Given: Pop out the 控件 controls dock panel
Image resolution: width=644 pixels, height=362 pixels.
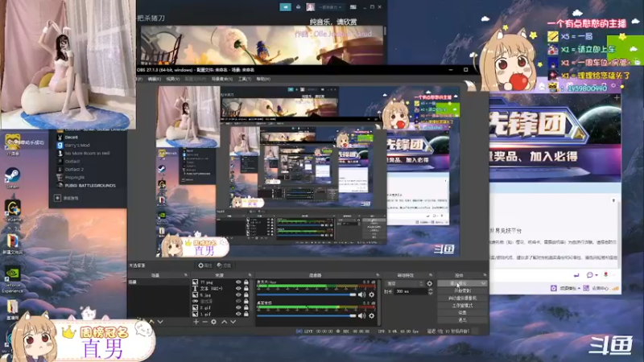Looking at the screenshot, I should [x=485, y=275].
